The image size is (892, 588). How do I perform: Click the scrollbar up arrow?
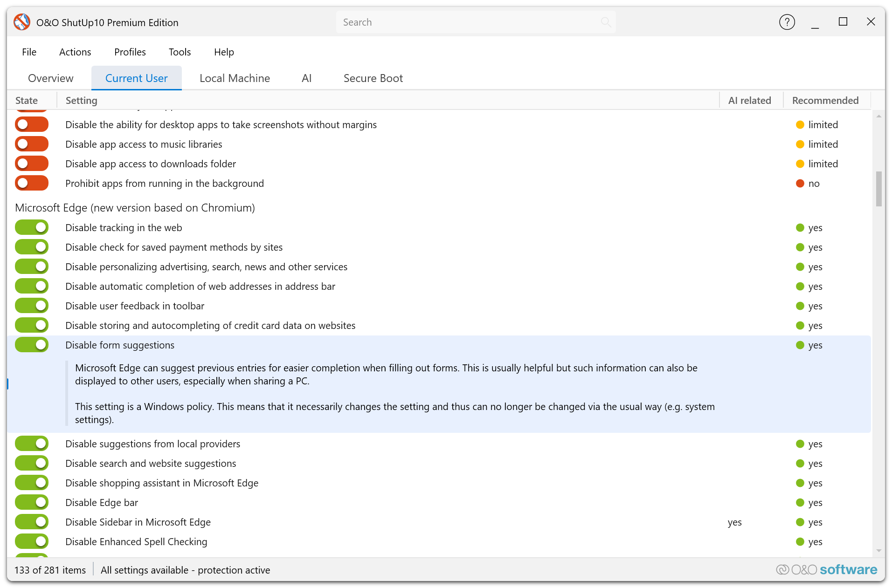[x=878, y=116]
